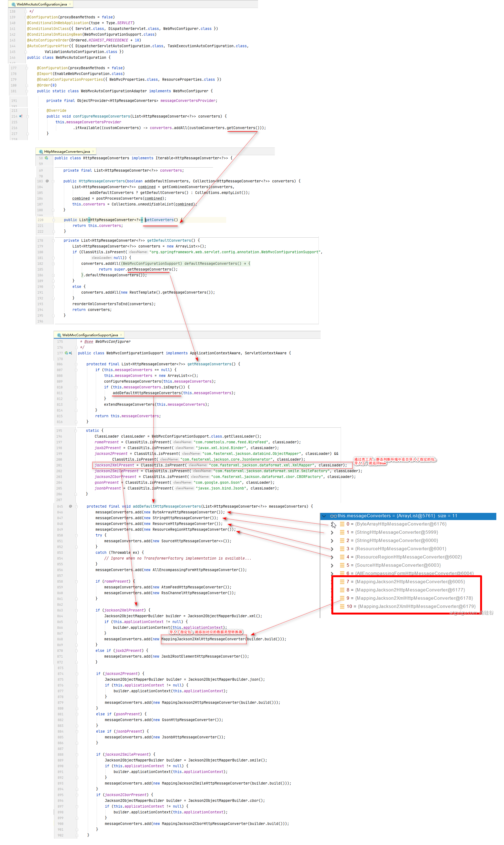Image resolution: width=504 pixels, height=845 pixels.
Task: Click the @ gutter marker at line 103
Action: 47,181
